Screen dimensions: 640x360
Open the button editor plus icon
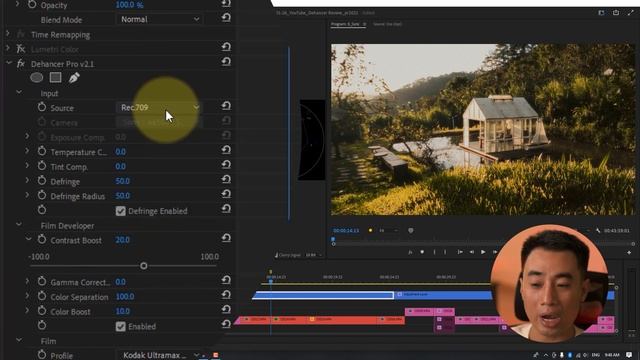pos(629,253)
